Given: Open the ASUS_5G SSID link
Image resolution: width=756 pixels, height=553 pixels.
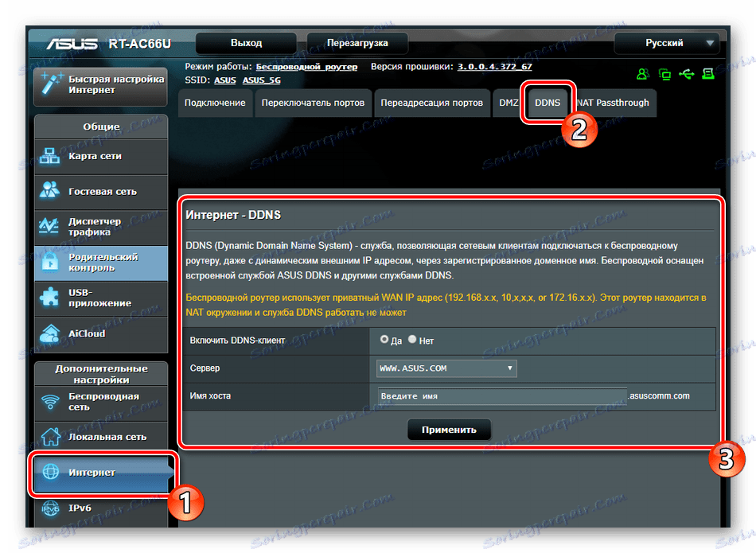Looking at the screenshot, I should [x=261, y=80].
